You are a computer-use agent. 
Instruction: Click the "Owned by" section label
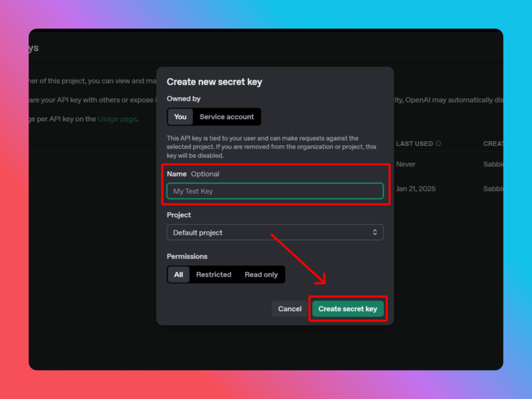pyautogui.click(x=183, y=99)
